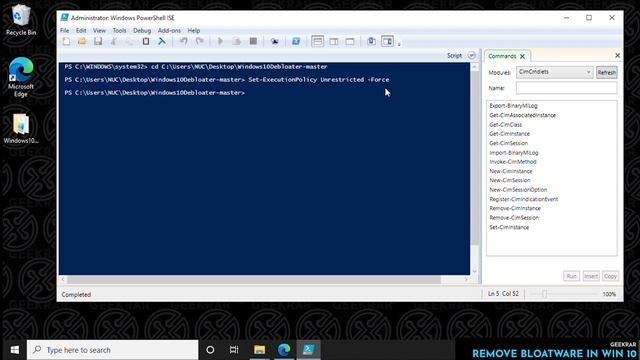Open Task View from the taskbar
The width and height of the screenshot is (640, 360).
click(x=234, y=350)
